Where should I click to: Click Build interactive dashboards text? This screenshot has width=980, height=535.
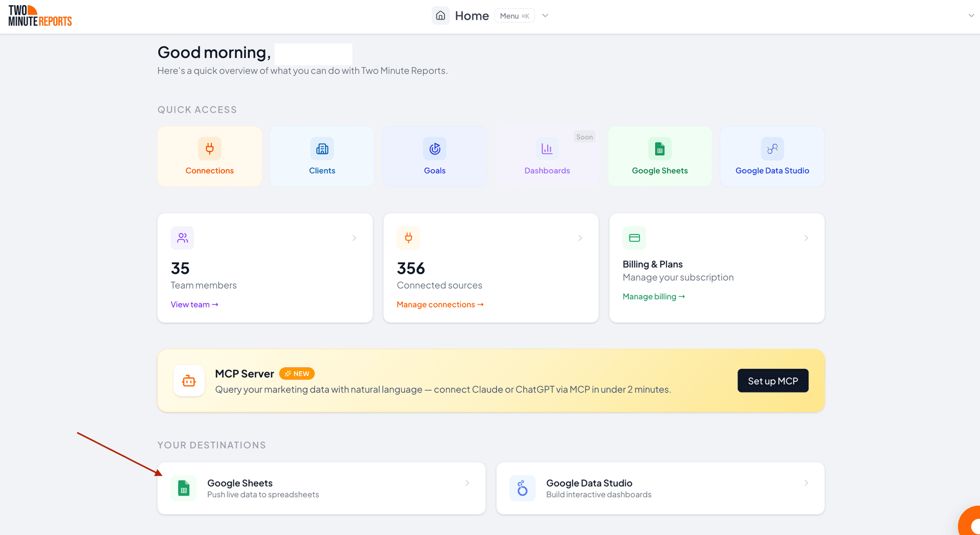(x=599, y=495)
